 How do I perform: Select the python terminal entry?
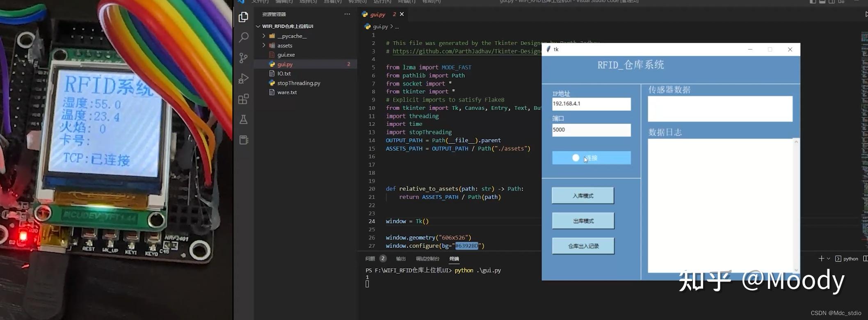pyautogui.click(x=847, y=258)
